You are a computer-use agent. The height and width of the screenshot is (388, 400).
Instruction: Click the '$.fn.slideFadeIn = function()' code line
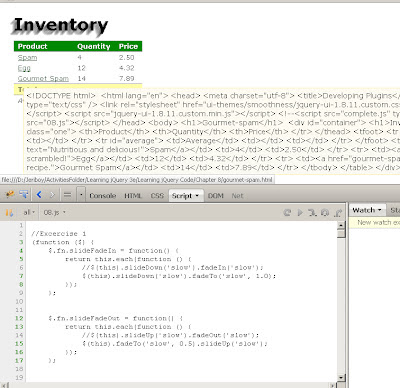114,251
